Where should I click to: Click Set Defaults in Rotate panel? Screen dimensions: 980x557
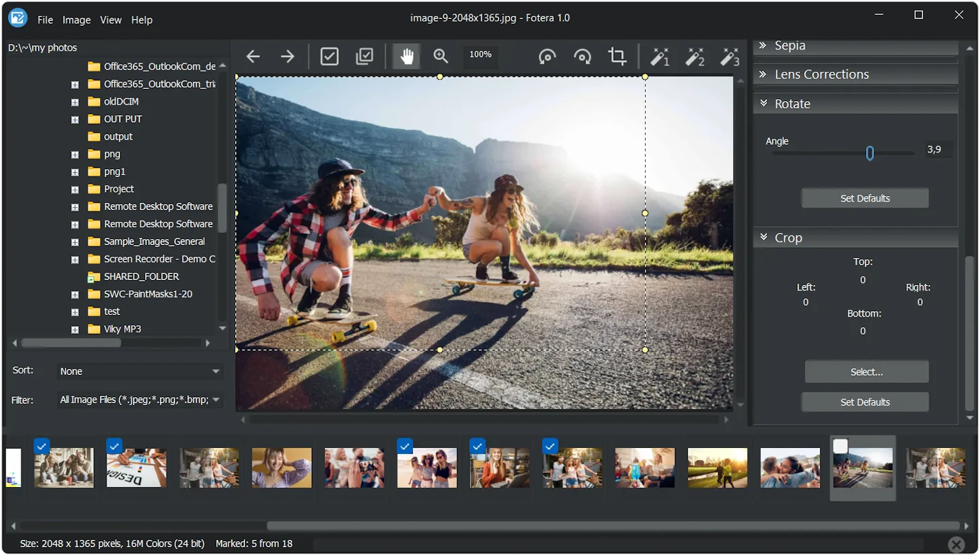(865, 199)
